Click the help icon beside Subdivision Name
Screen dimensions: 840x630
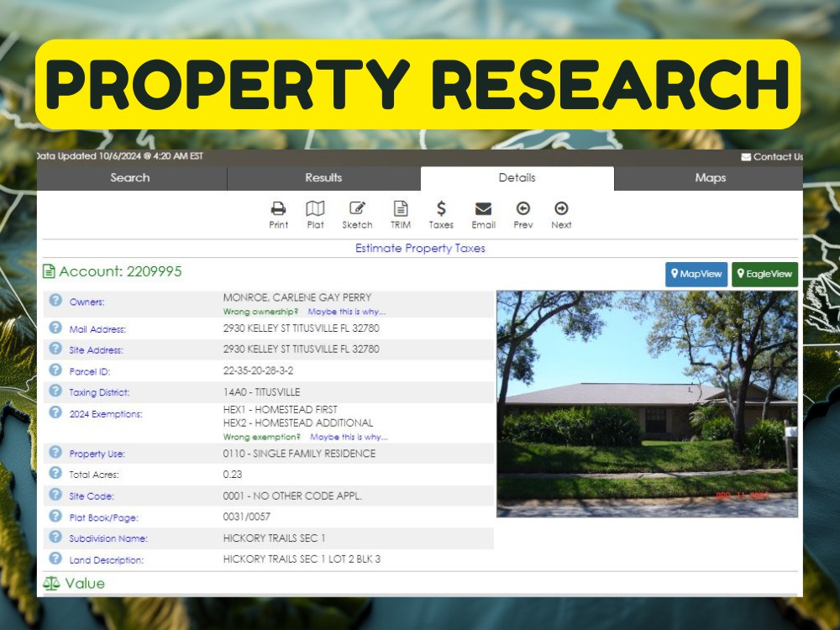55,536
